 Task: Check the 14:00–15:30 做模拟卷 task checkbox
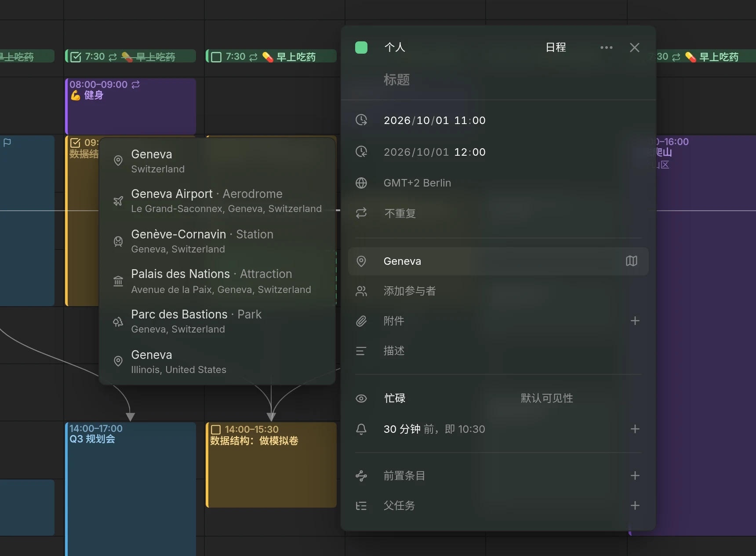click(216, 430)
